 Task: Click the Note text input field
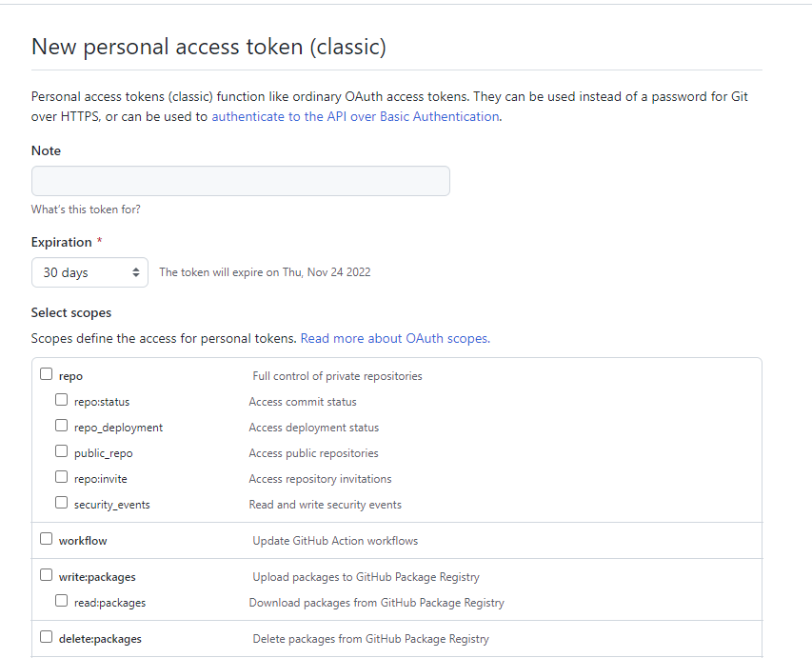pyautogui.click(x=240, y=181)
